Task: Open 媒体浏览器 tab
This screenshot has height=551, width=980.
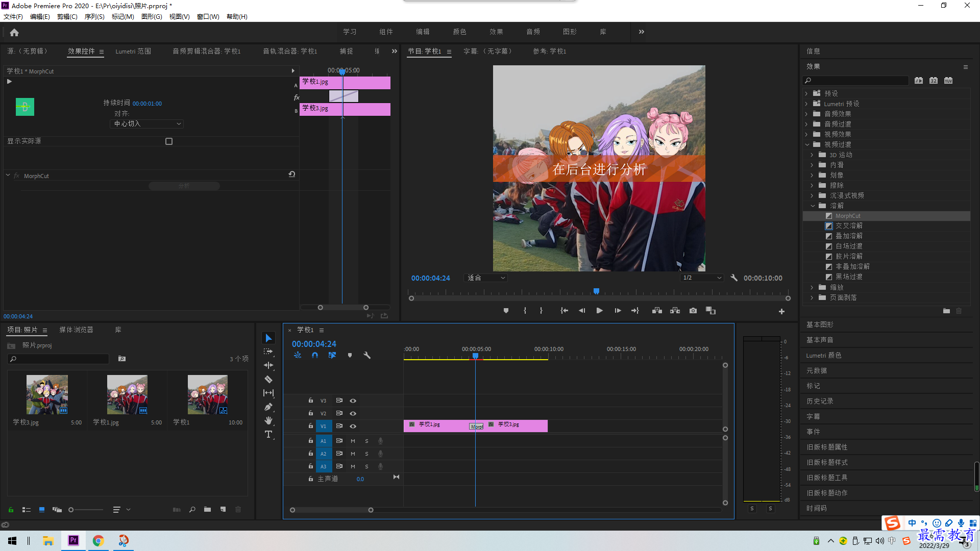Action: pos(76,330)
